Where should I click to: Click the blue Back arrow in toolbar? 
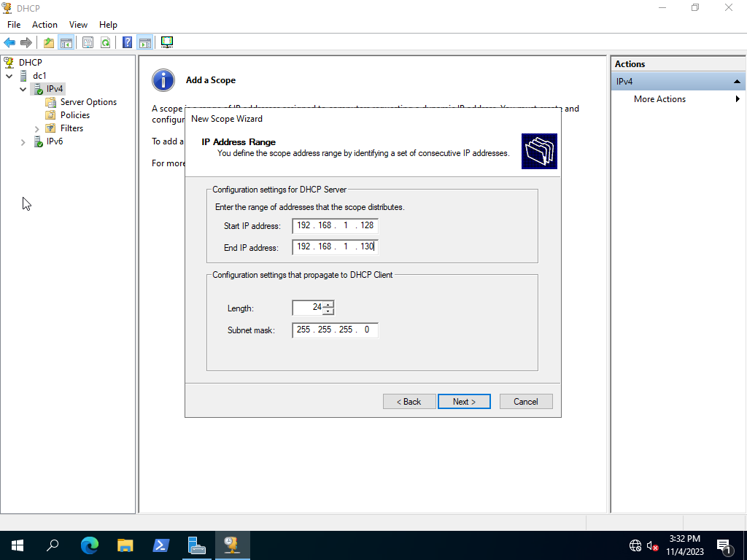(x=9, y=42)
